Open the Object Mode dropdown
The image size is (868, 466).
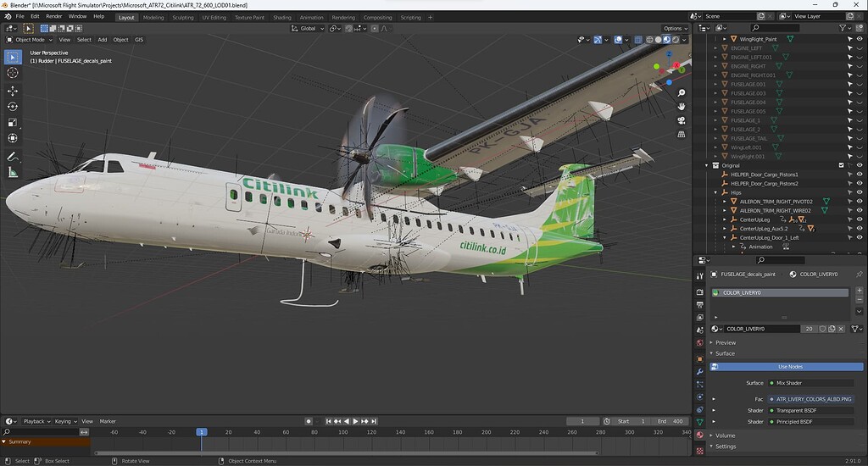pyautogui.click(x=30, y=40)
